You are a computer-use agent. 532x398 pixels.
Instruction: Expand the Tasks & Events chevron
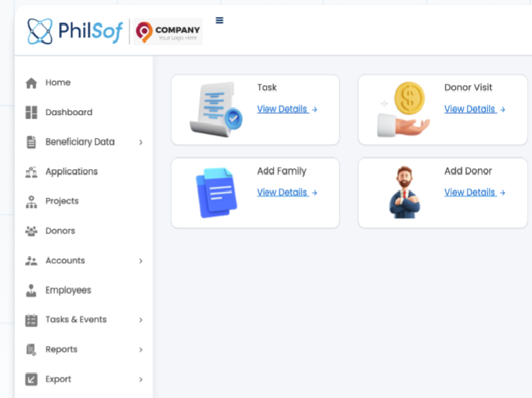[x=140, y=320]
